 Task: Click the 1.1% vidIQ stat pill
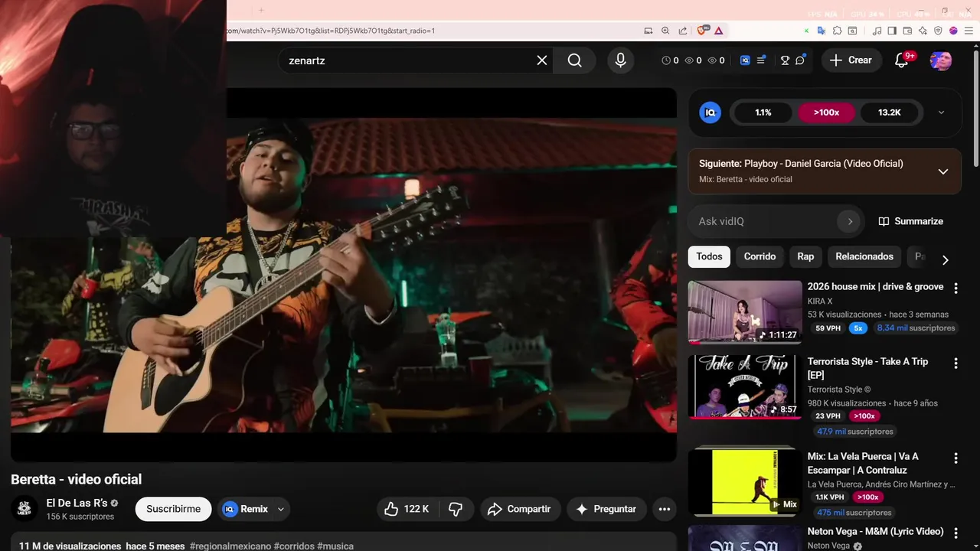(763, 112)
